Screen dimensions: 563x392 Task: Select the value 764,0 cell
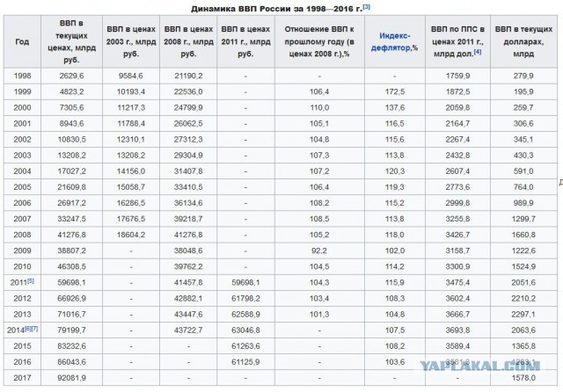(x=523, y=187)
